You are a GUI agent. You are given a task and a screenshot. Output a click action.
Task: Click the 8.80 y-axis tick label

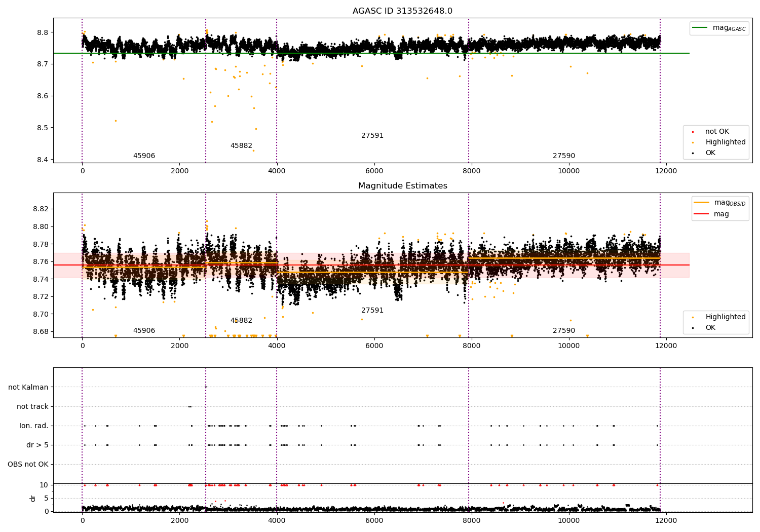(41, 227)
